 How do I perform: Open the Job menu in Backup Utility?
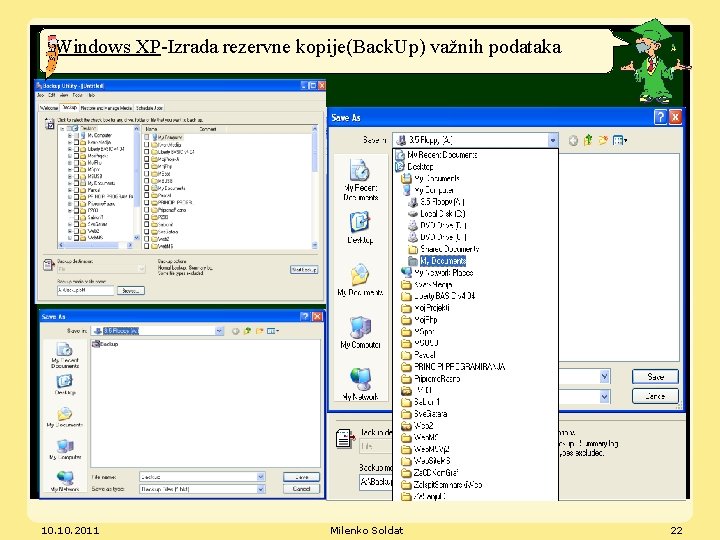pos(40,96)
